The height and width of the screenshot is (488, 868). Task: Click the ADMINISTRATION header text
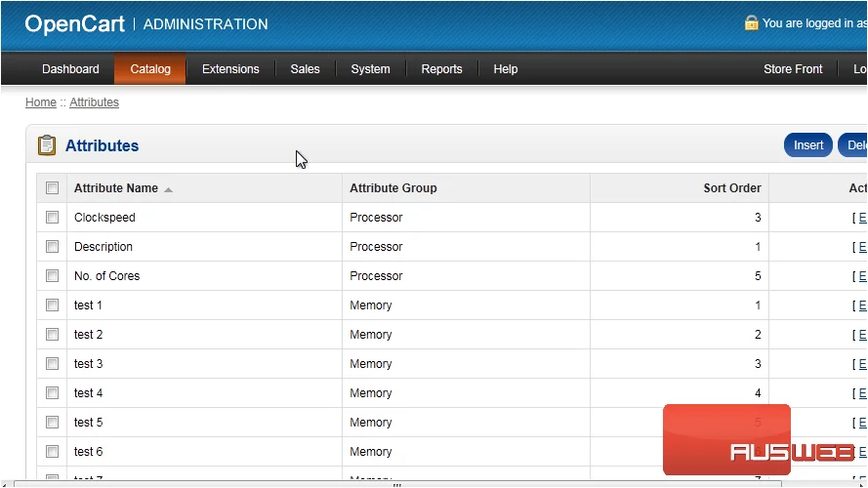tap(205, 24)
